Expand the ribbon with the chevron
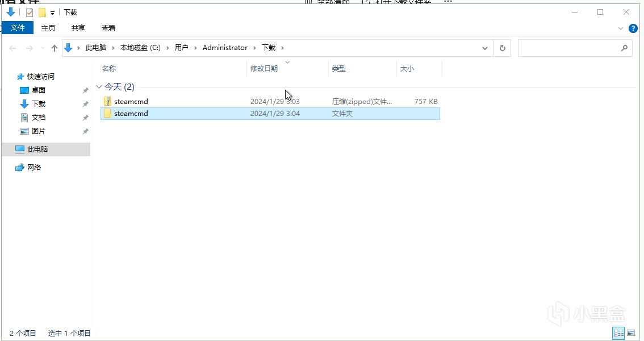 [x=621, y=28]
